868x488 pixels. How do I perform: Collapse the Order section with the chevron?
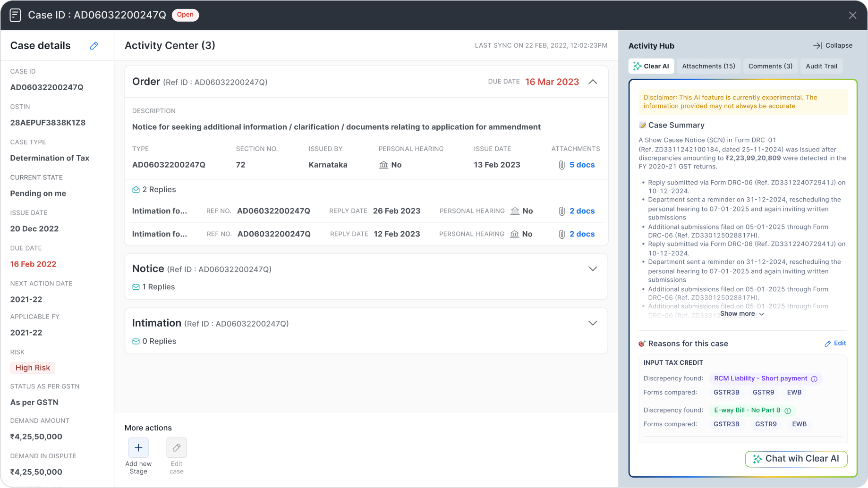click(x=593, y=82)
